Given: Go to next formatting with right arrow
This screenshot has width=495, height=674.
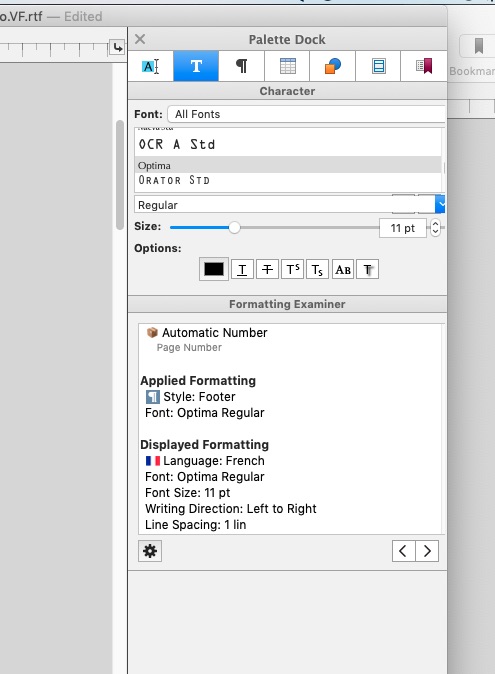Looking at the screenshot, I should (427, 551).
